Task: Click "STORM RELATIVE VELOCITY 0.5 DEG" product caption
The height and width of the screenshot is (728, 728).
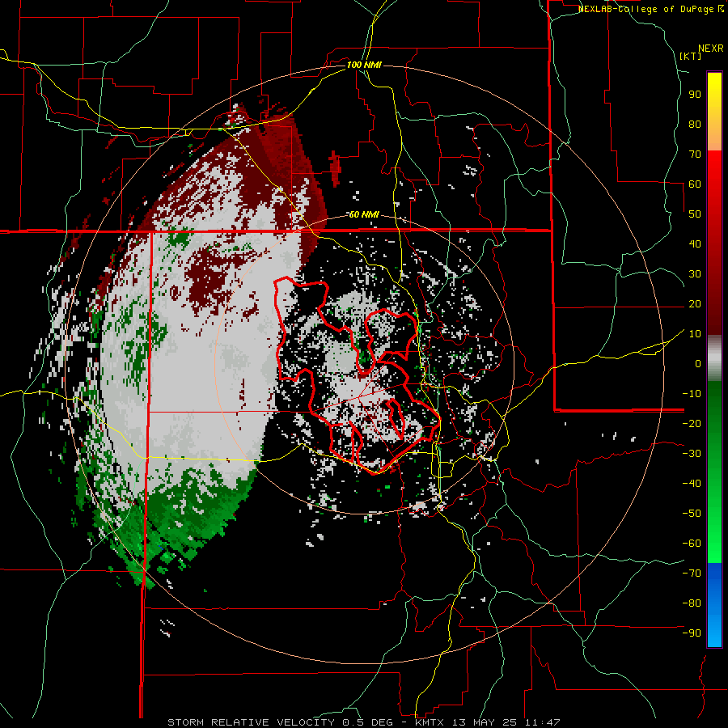Action: point(280,722)
